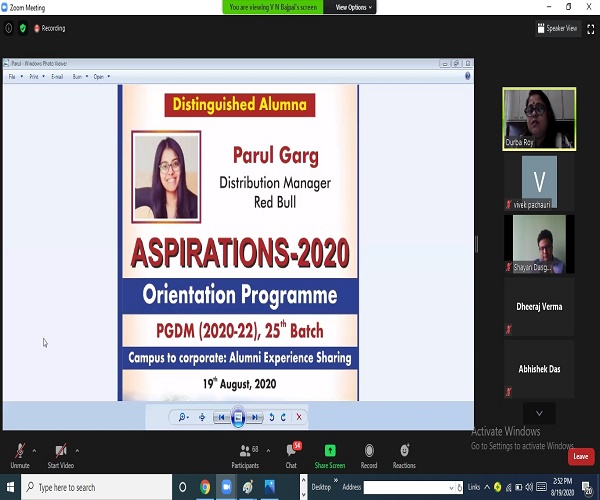Select Abhishek Das participant tile

539,369
